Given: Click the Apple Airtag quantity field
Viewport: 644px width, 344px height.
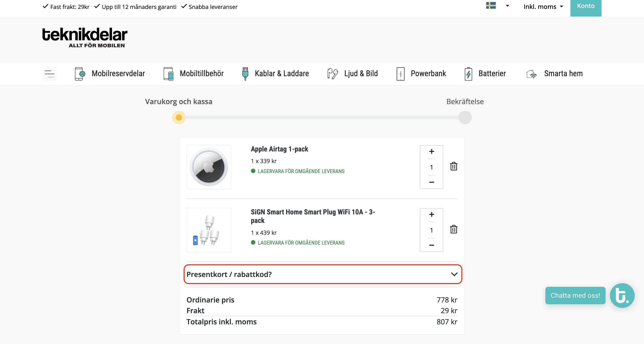Looking at the screenshot, I should [x=431, y=167].
